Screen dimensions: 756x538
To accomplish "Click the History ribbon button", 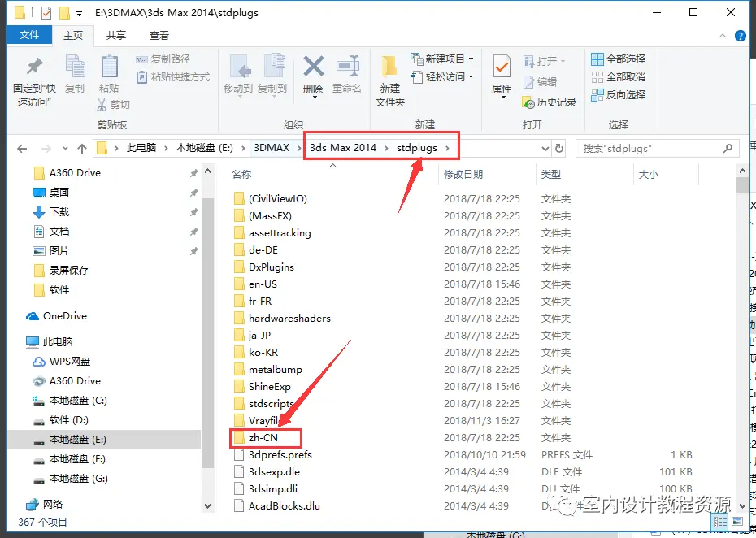I will 550,102.
